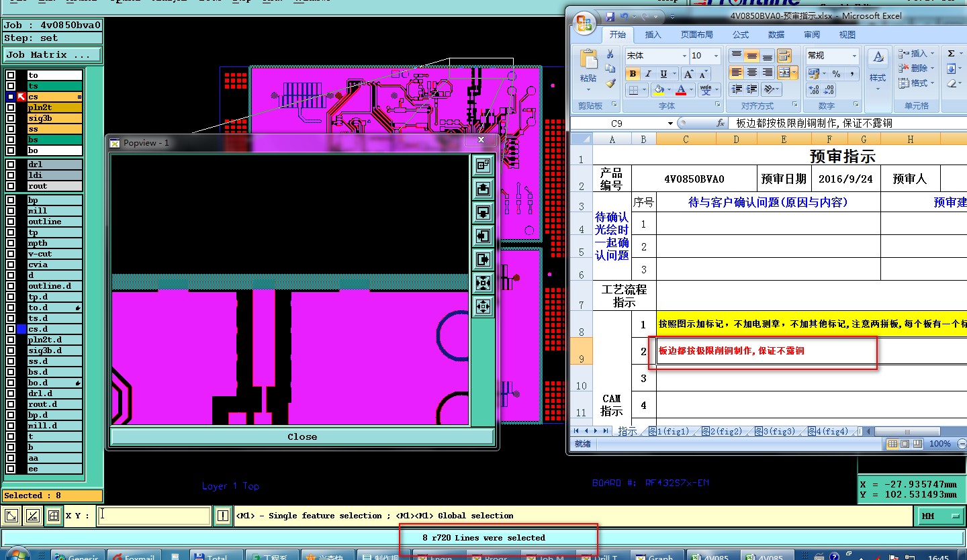
Task: Expand the borders dropdown arrow in Excel
Action: coord(645,90)
